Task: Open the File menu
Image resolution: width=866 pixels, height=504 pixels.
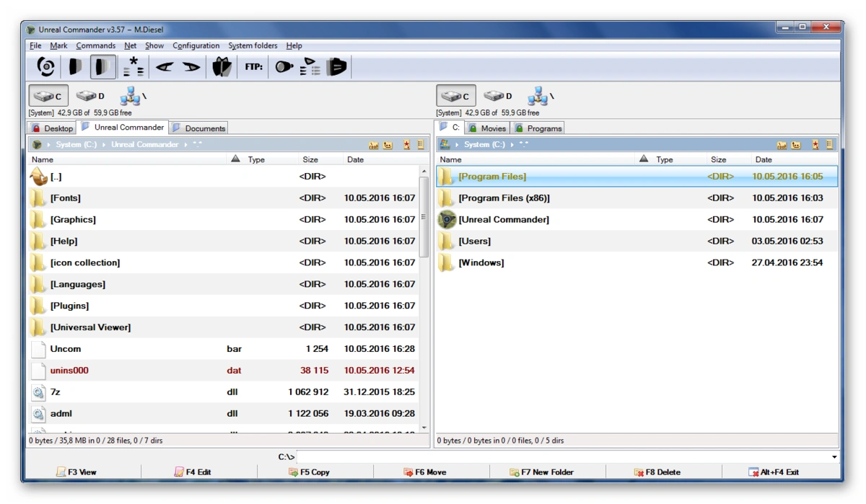Action: click(35, 45)
